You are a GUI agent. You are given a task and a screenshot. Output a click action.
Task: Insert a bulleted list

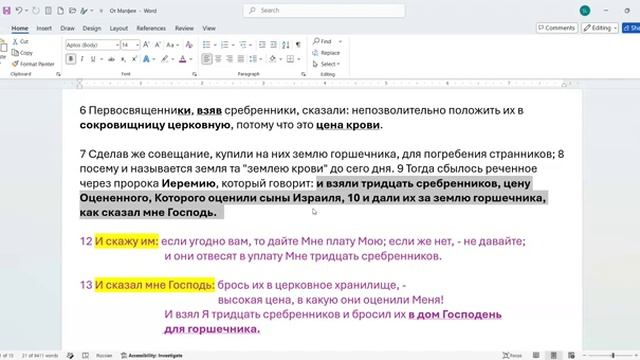207,44
